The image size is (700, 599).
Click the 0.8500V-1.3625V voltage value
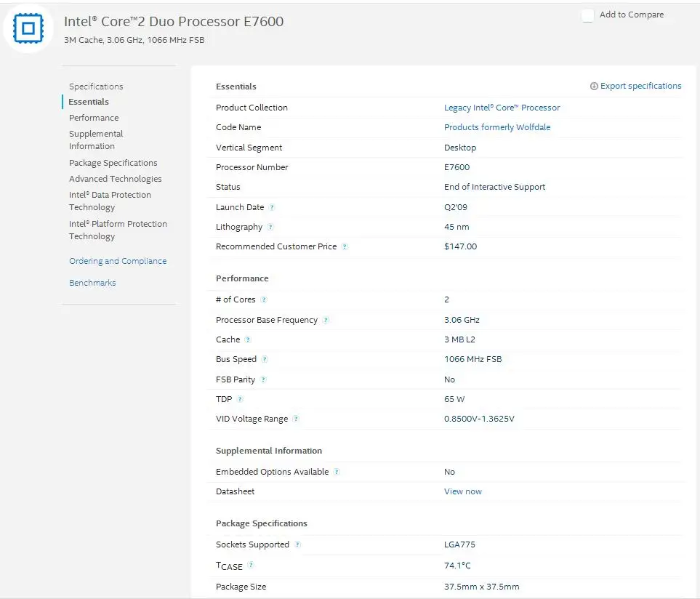(x=479, y=419)
